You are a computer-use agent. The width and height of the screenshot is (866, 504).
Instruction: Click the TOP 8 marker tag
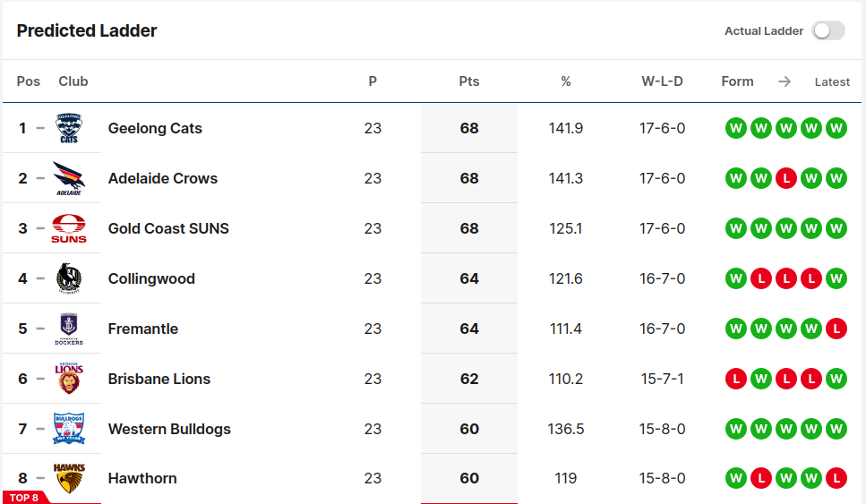pyautogui.click(x=24, y=498)
